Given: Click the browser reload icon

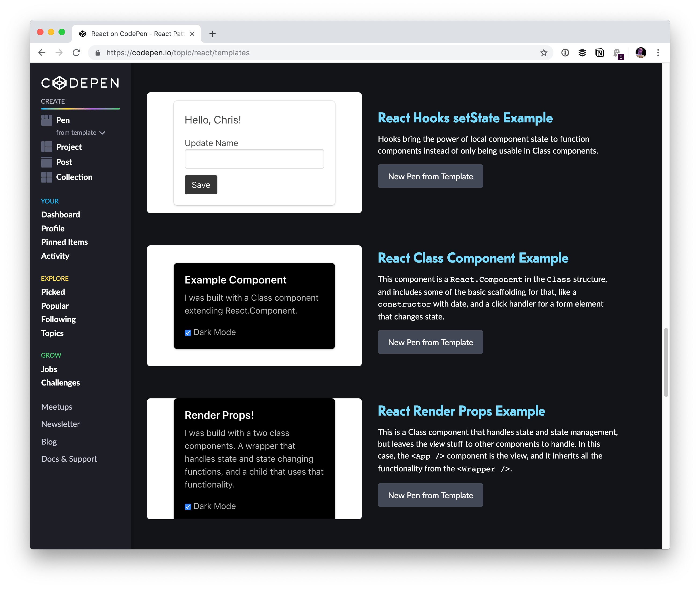Looking at the screenshot, I should pyautogui.click(x=76, y=52).
